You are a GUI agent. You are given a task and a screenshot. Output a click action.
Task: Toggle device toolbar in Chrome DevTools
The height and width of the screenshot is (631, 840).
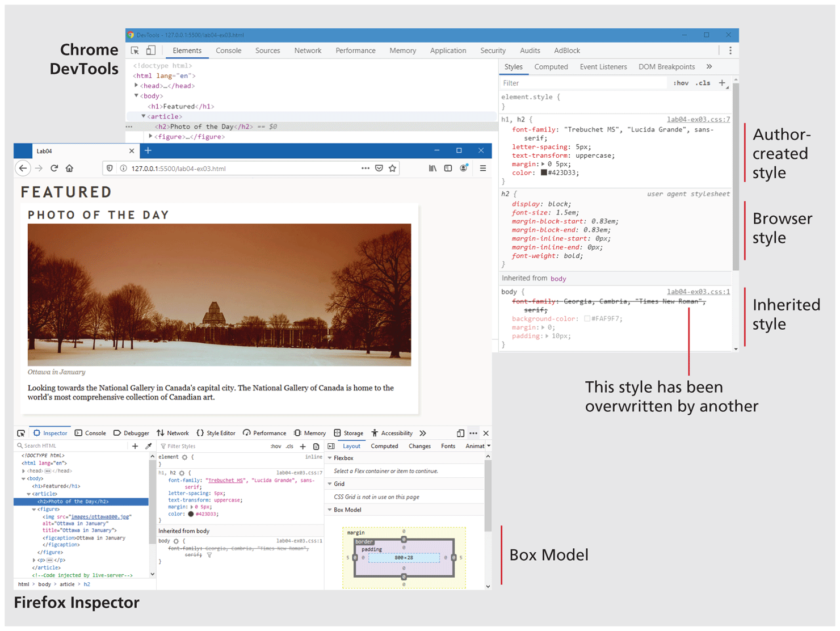(x=151, y=51)
